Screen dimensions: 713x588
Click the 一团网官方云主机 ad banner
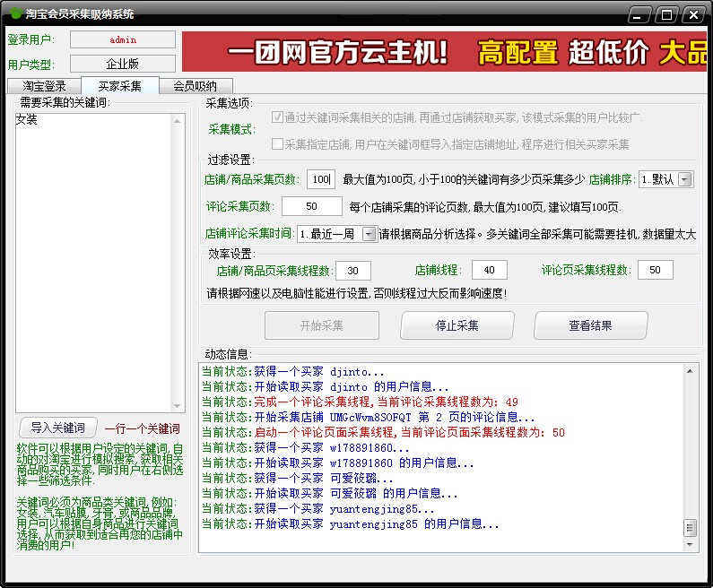click(444, 51)
